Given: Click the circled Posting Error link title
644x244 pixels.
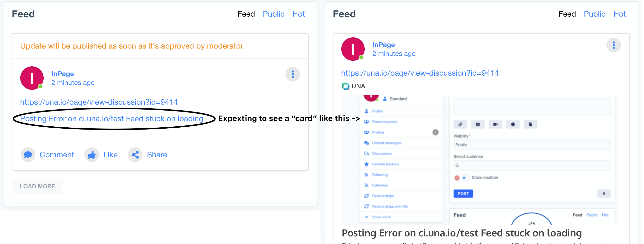Looking at the screenshot, I should 111,119.
